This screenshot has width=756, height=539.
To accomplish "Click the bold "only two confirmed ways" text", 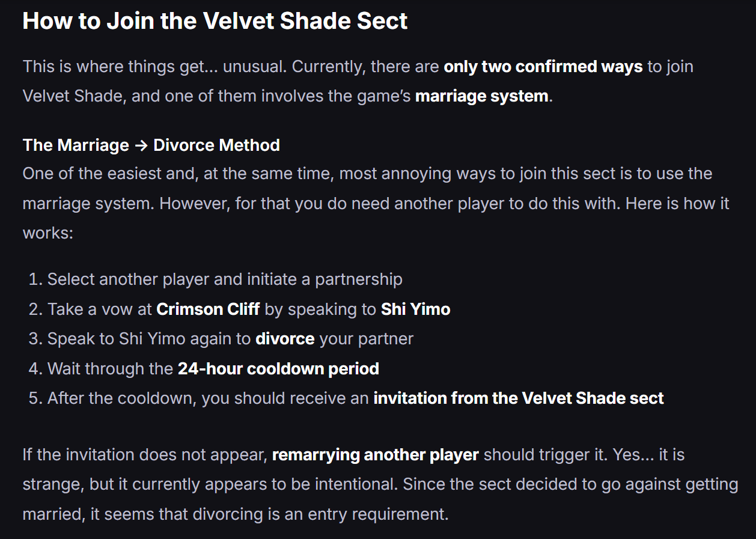I will click(x=543, y=66).
